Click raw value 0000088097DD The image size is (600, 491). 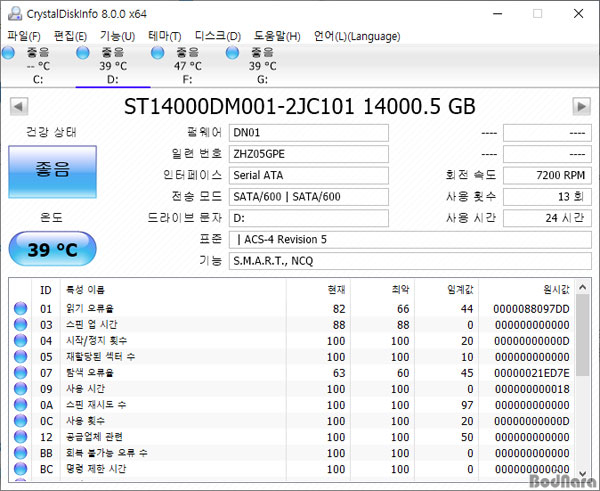click(x=531, y=309)
